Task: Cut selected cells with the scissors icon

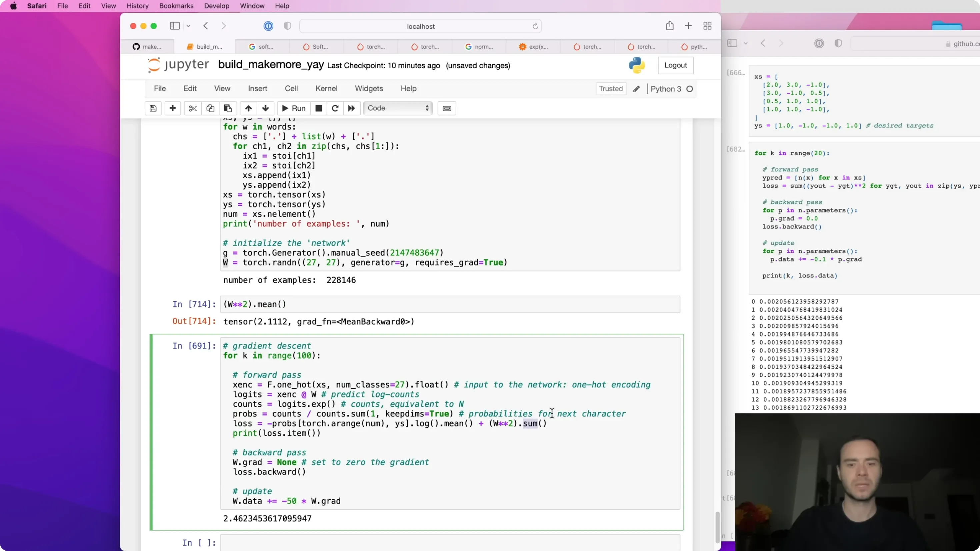Action: pyautogui.click(x=193, y=108)
